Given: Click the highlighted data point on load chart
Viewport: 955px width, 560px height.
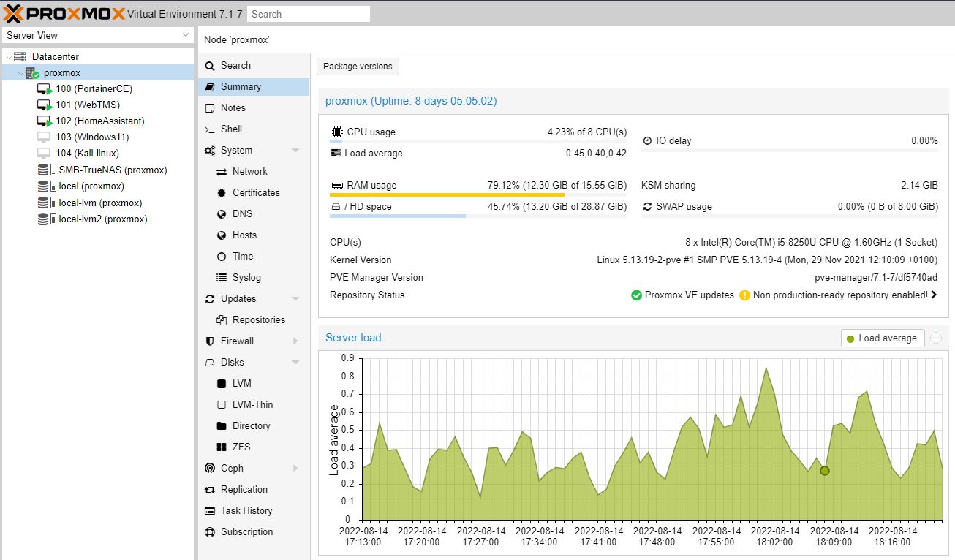Looking at the screenshot, I should 825,471.
